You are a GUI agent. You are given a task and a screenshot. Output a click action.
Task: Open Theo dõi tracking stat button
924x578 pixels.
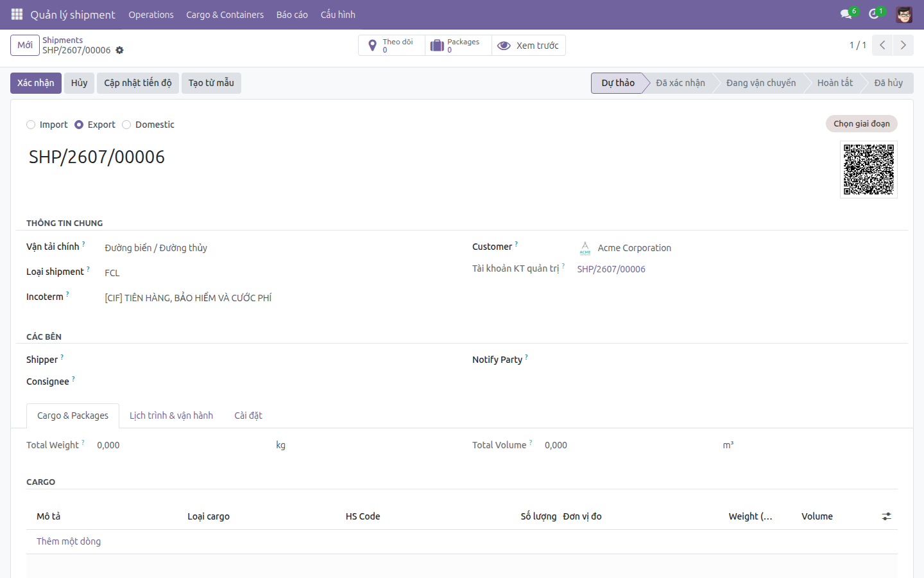coord(391,46)
